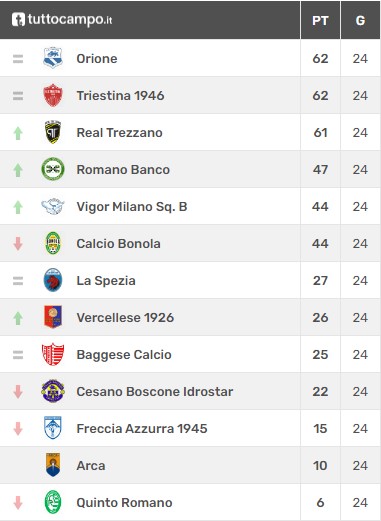
Task: Click the Cesano Boscone Idrostar purple logo
Action: 53,391
